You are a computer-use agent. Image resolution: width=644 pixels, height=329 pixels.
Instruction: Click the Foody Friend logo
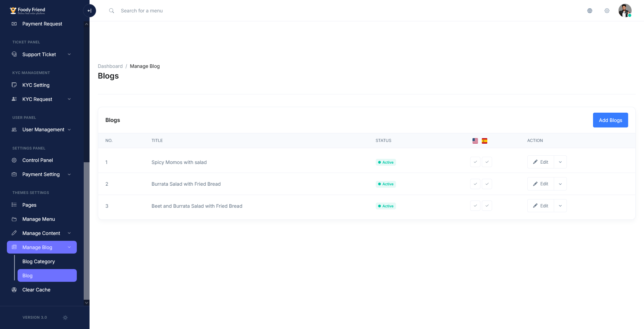click(x=28, y=11)
